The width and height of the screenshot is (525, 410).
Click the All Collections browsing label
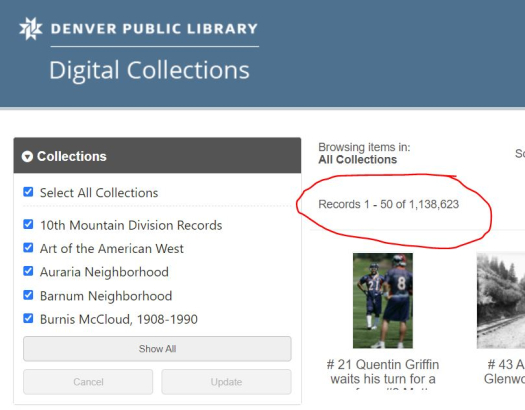point(358,160)
